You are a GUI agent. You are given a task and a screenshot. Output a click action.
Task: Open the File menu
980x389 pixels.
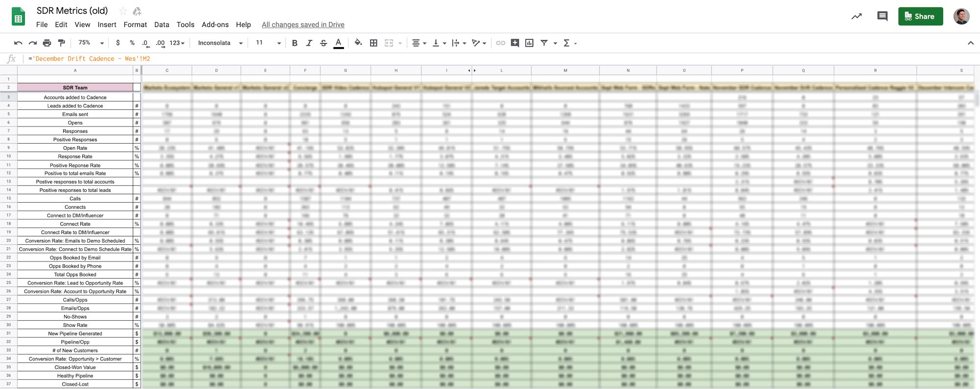click(x=42, y=25)
